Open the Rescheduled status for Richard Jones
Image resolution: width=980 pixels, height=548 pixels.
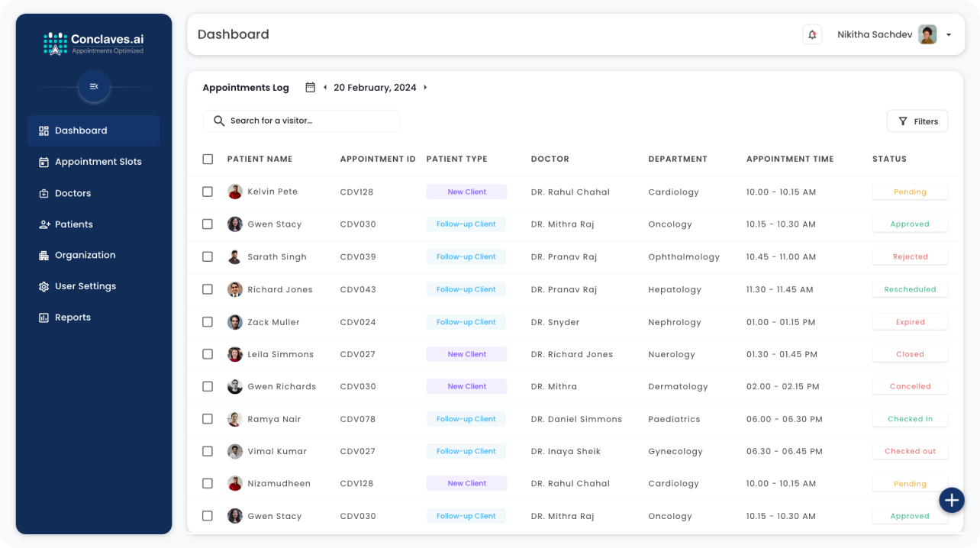click(910, 289)
